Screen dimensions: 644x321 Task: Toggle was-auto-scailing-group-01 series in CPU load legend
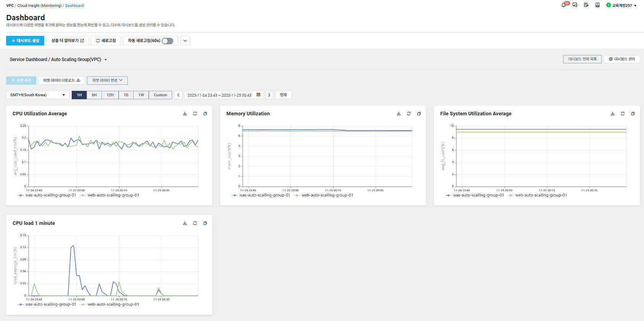[x=47, y=305]
